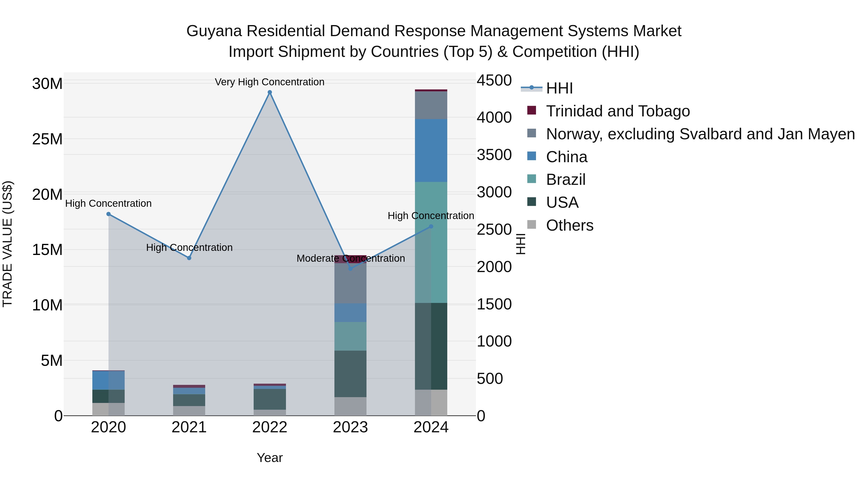Click the 2023 Others bar segment
868x488 pixels.
click(350, 406)
